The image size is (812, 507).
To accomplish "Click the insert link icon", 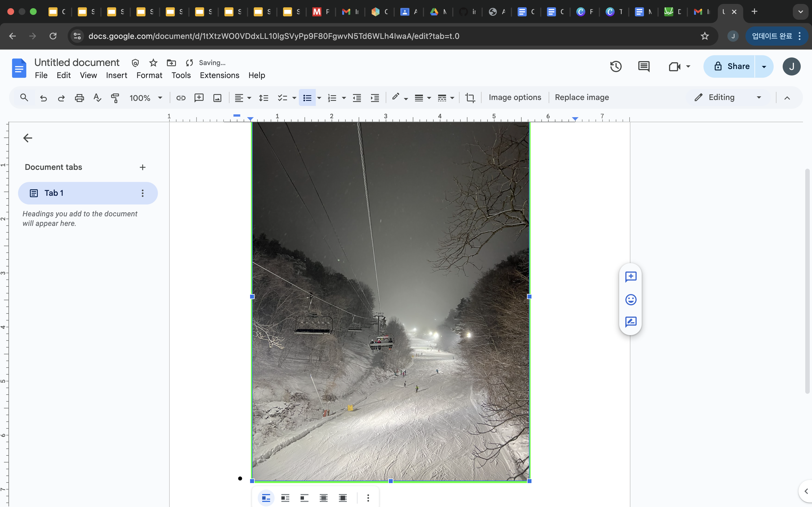I will point(181,97).
